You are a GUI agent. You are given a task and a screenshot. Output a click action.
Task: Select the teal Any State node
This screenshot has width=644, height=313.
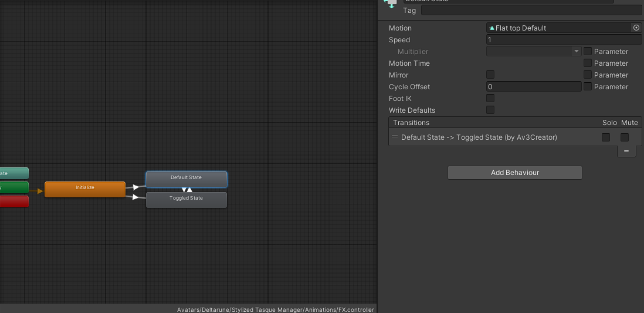tap(14, 173)
